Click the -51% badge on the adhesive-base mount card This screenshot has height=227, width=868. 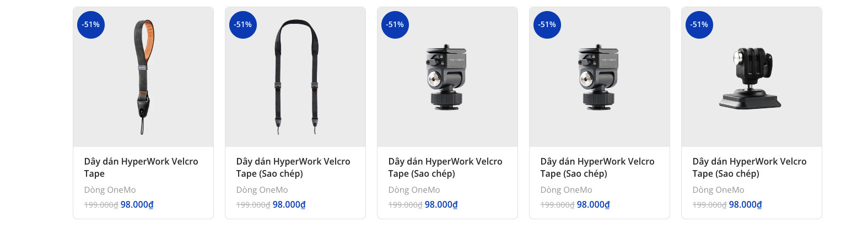coord(699,25)
